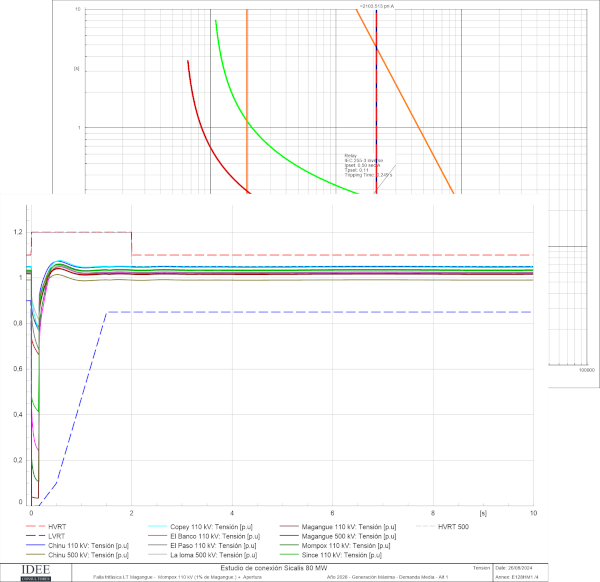Select the HVRT 500 legend entry
This screenshot has width=600, height=582.
point(457,525)
